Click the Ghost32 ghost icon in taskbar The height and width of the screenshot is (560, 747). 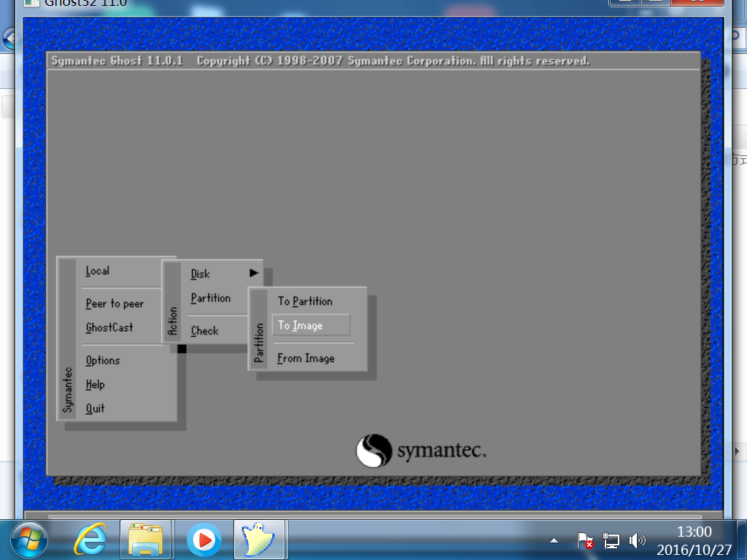pos(259,540)
